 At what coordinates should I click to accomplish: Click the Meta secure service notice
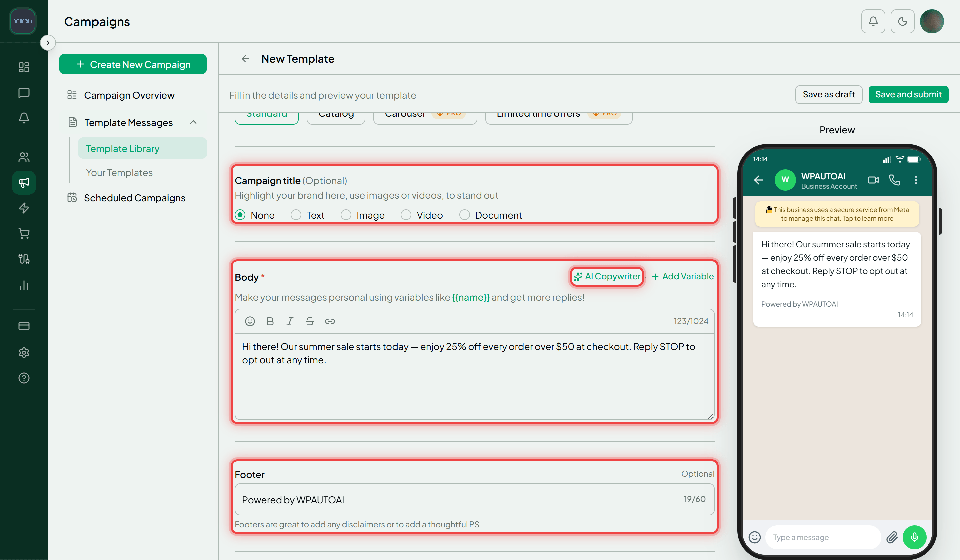coord(837,214)
